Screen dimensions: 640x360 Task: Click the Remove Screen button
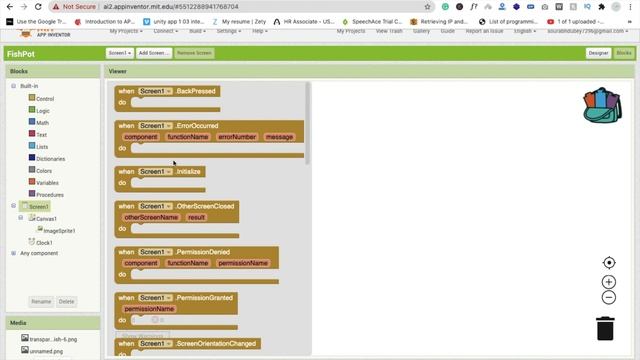pos(194,53)
